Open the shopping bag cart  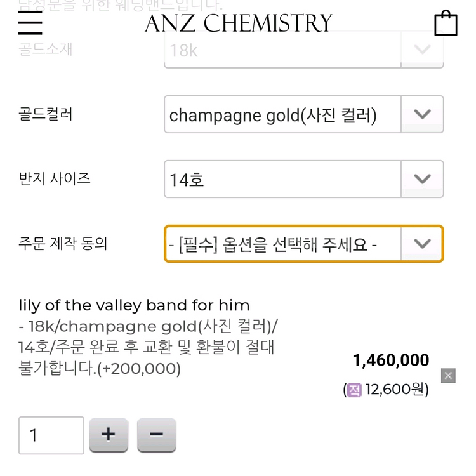446,23
